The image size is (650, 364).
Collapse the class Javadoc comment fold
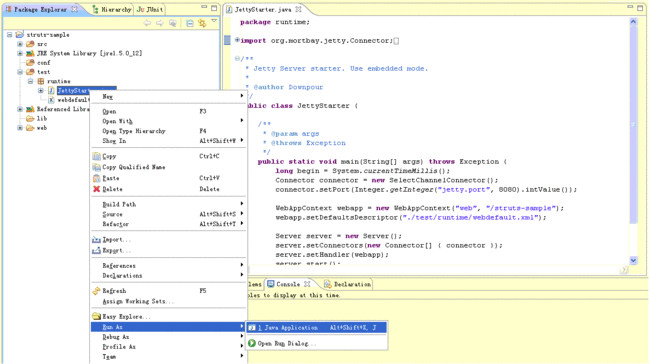(237, 59)
